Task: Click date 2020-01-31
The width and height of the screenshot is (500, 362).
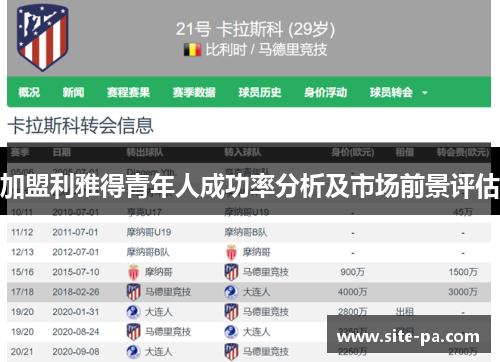Action: (x=76, y=312)
